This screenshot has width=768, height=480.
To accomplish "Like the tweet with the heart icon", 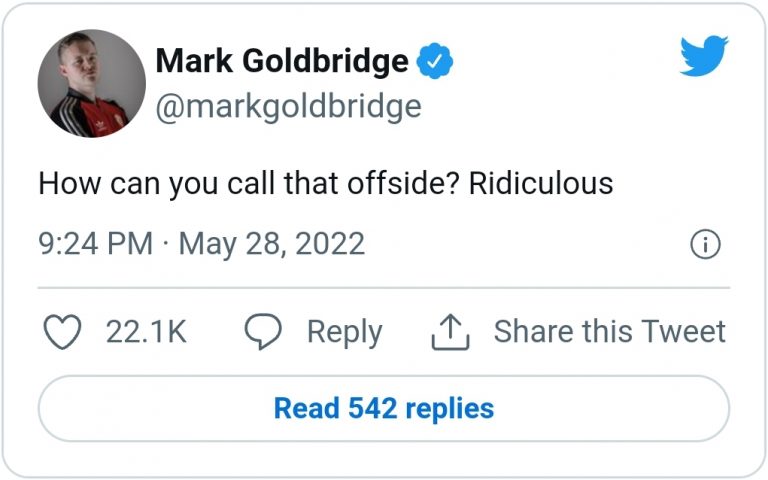I will 64,333.
